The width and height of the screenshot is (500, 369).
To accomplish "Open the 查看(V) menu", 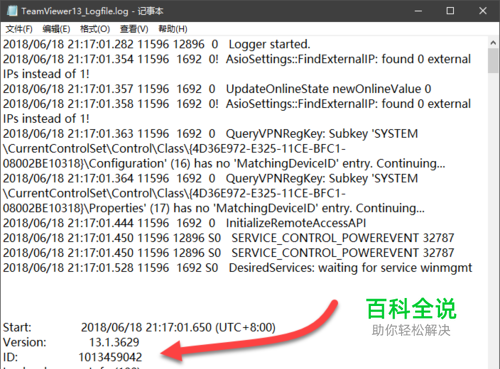I will 134,29.
